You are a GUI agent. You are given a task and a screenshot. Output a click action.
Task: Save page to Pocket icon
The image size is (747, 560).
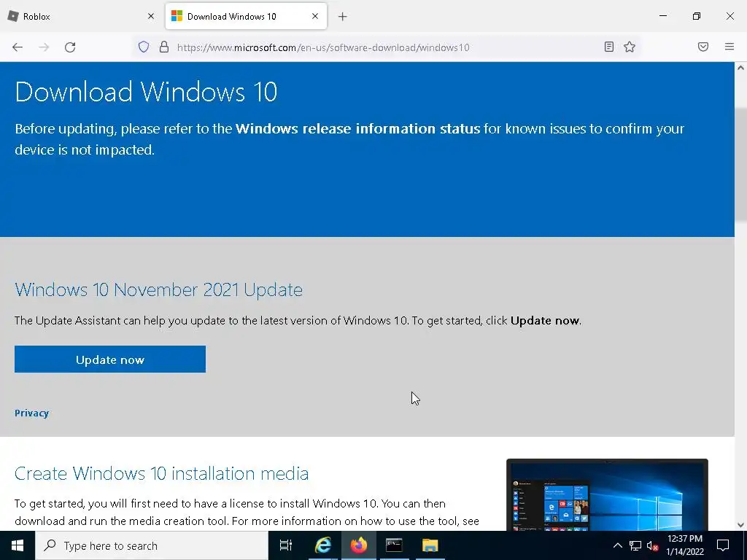703,47
